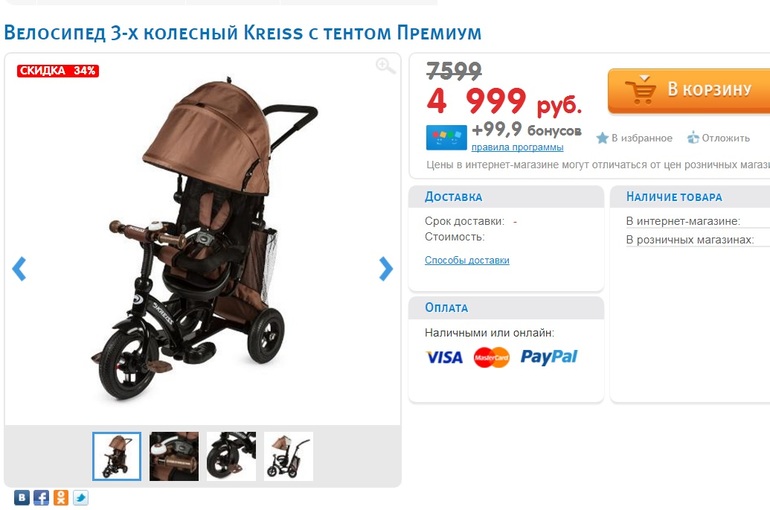Click the VISA payment logo

(x=444, y=357)
